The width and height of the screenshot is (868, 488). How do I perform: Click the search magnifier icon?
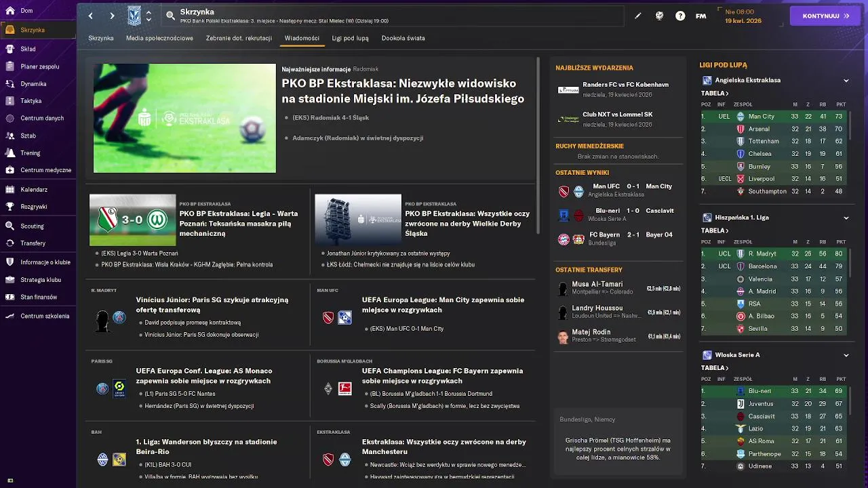click(x=171, y=16)
